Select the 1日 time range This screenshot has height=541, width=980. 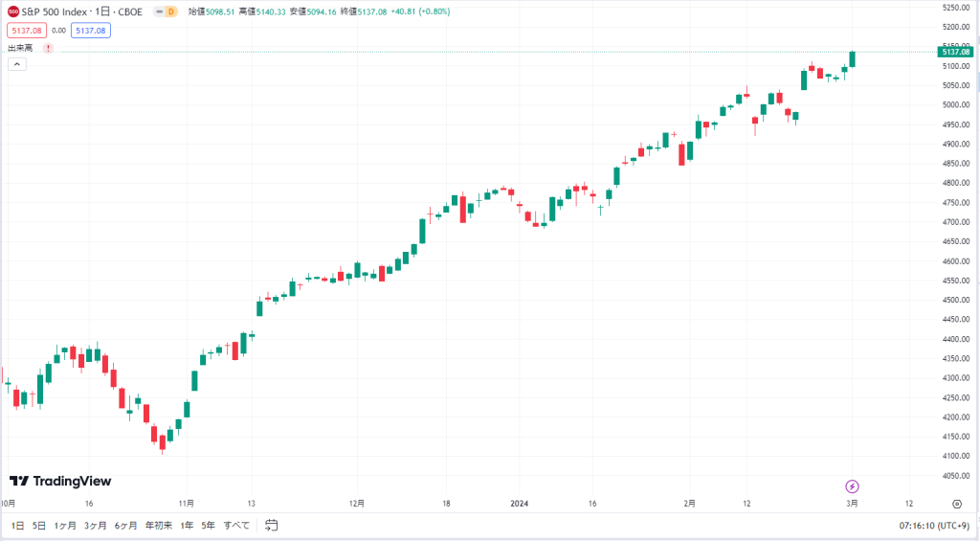coord(17,526)
